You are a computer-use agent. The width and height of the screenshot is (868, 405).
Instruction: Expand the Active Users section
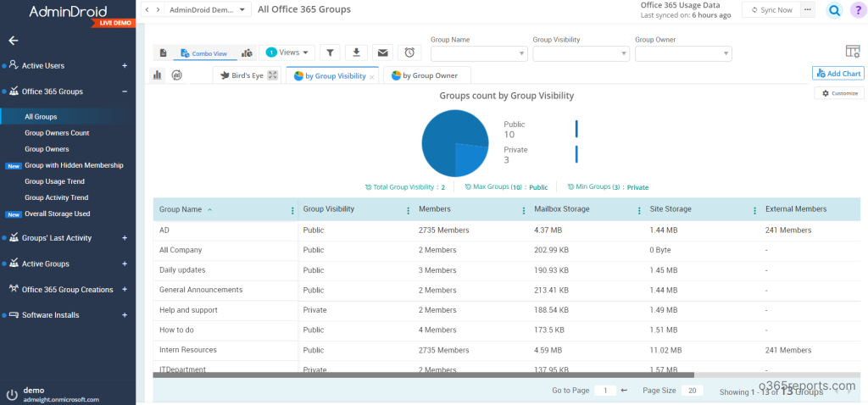[x=125, y=65]
